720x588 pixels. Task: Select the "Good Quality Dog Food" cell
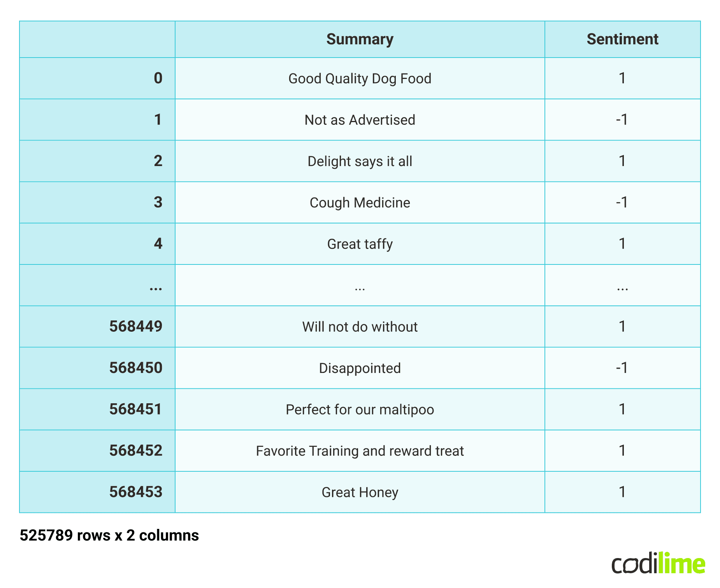point(360,79)
